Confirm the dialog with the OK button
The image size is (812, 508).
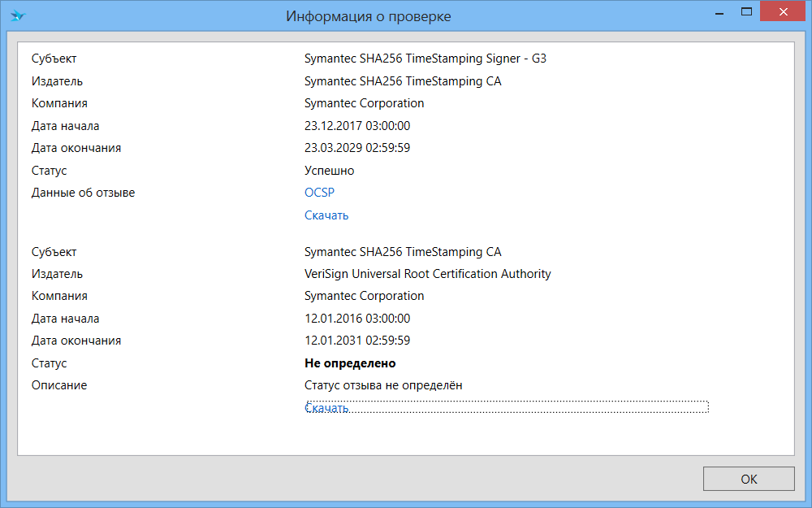pyautogui.click(x=749, y=479)
